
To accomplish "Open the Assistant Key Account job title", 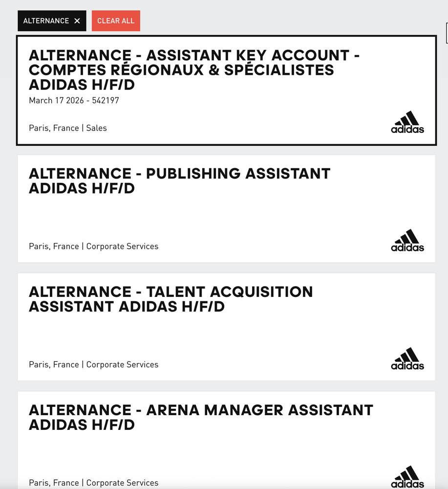I will coord(194,70).
